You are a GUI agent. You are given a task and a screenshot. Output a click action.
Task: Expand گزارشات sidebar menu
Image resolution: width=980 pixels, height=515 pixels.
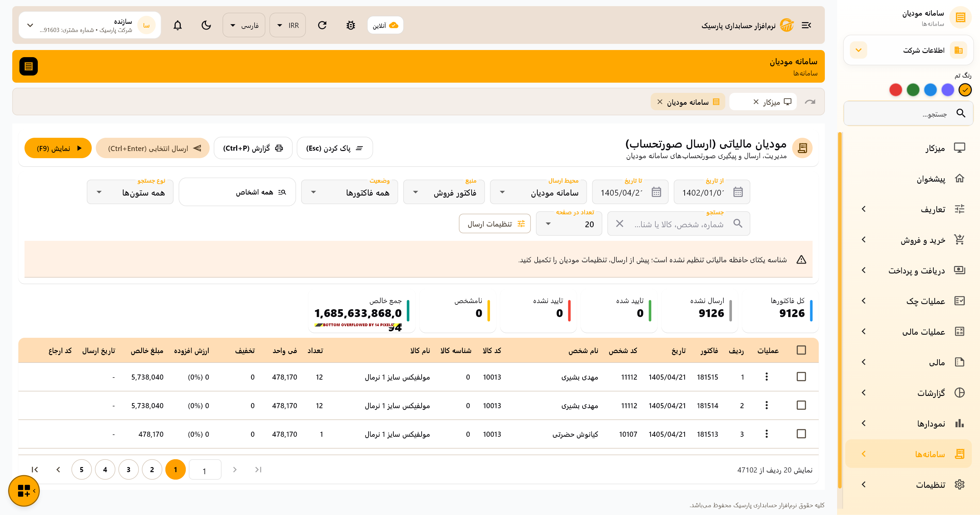point(908,393)
